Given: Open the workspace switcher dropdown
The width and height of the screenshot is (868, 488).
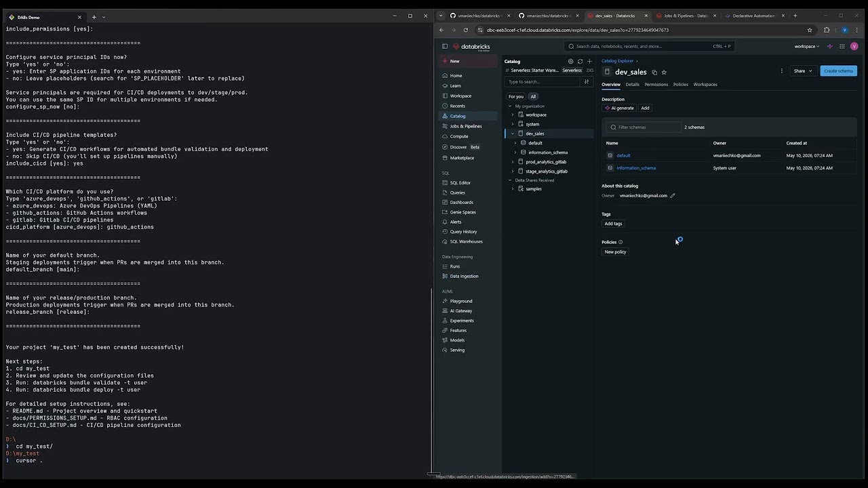Looking at the screenshot, I should pyautogui.click(x=806, y=46).
